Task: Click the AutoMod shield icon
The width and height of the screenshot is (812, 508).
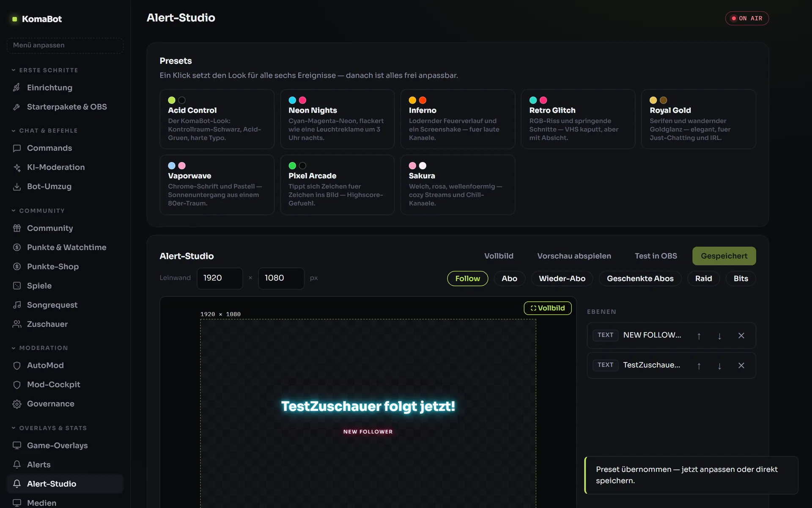Action: coord(17,365)
